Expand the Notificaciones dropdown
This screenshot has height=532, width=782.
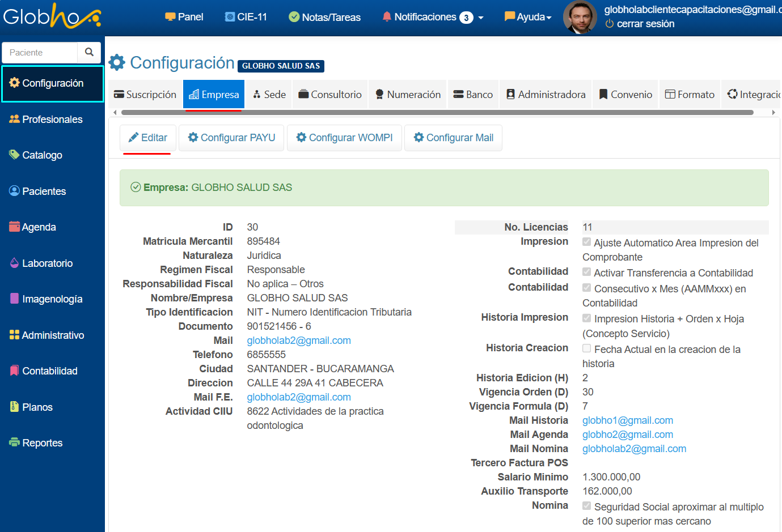[x=435, y=17]
